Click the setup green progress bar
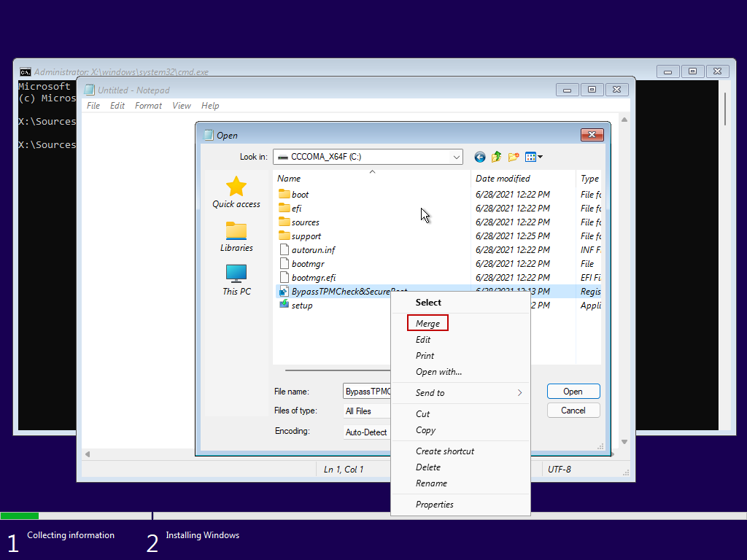The image size is (747, 560). click(20, 516)
